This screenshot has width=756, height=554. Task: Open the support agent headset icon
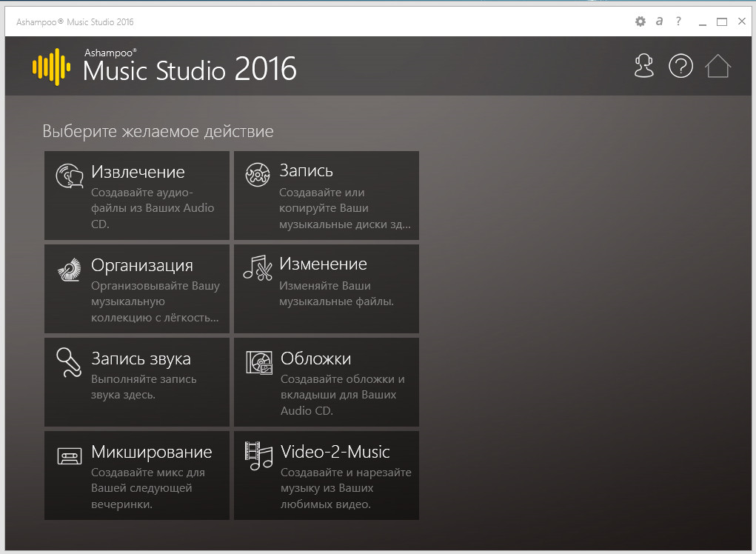(x=644, y=66)
